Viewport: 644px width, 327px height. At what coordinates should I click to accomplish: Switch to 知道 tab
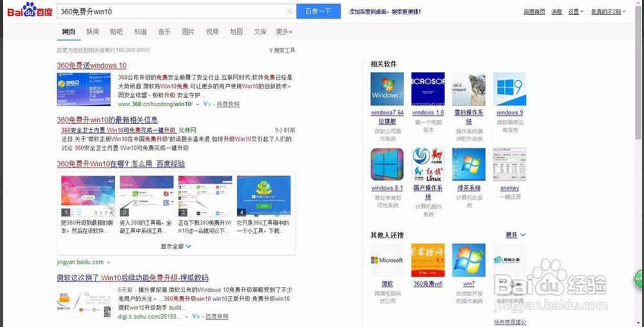point(140,32)
